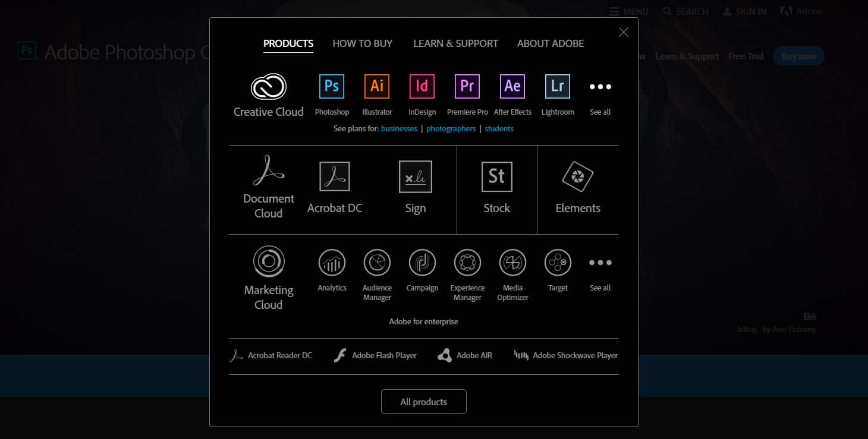
Task: Close the products overlay with X
Action: click(x=623, y=32)
